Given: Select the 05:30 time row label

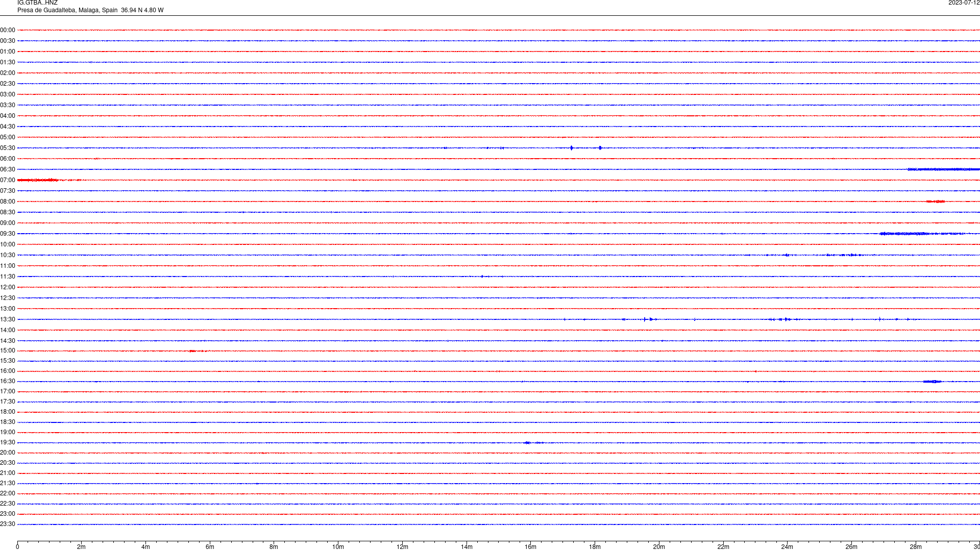Looking at the screenshot, I should [8, 148].
